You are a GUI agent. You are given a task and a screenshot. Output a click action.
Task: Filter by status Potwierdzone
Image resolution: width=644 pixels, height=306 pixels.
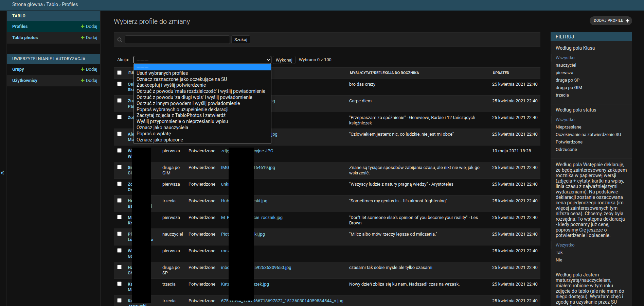click(569, 142)
